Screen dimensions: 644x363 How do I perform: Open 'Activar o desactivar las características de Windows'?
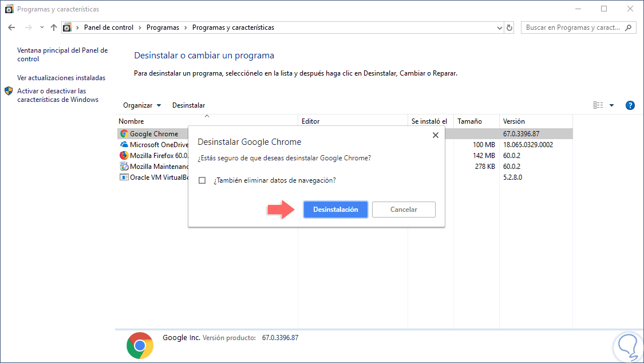click(x=57, y=95)
